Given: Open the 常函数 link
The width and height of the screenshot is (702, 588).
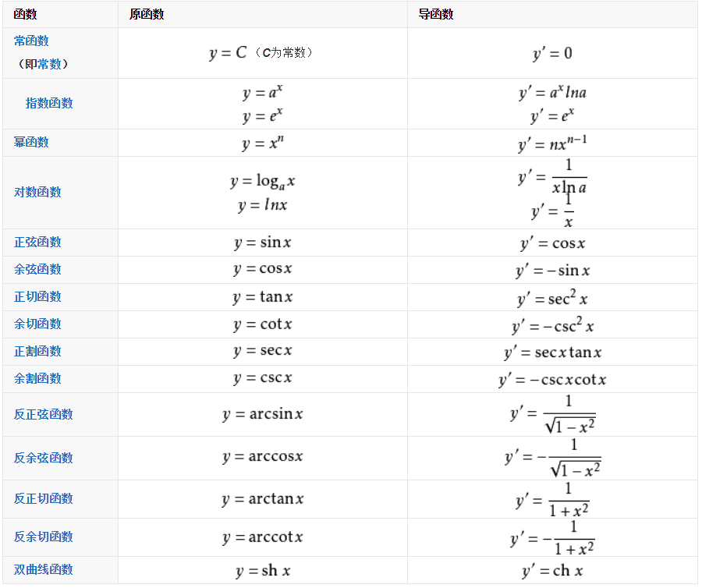Looking at the screenshot, I should click(31, 41).
